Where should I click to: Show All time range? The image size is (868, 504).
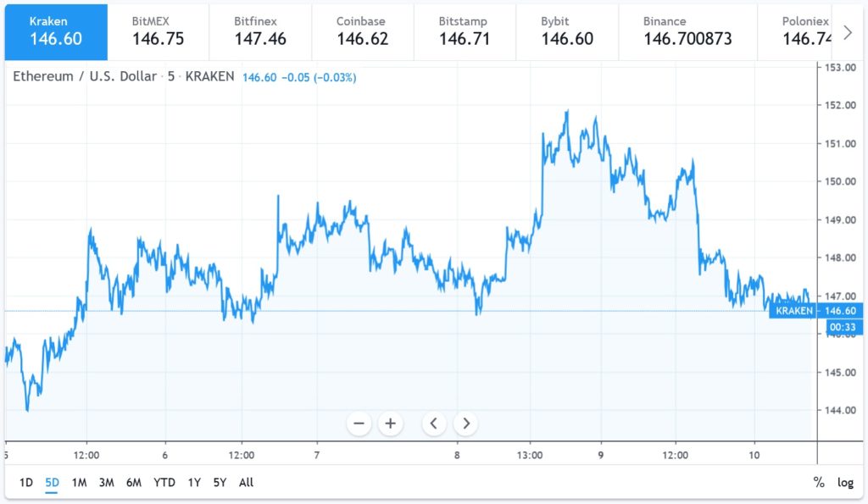point(246,483)
